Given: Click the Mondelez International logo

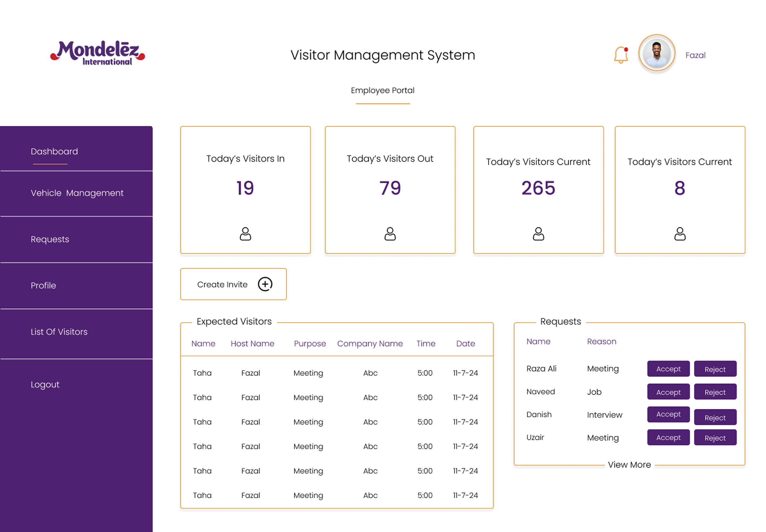Looking at the screenshot, I should pyautogui.click(x=98, y=53).
